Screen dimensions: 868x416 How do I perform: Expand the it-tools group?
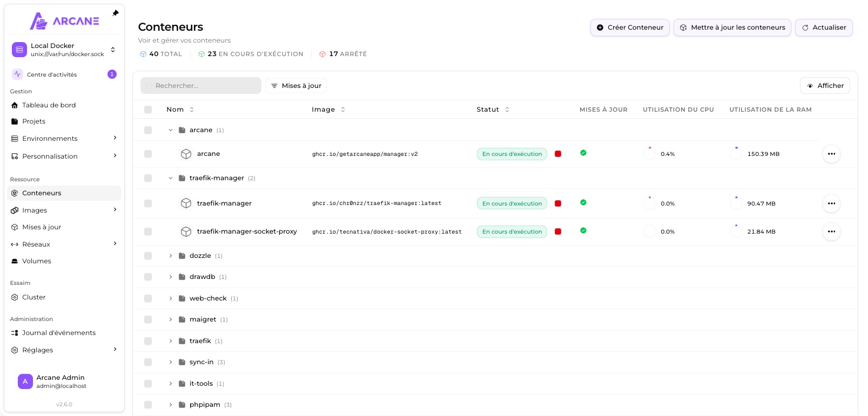[x=171, y=384]
